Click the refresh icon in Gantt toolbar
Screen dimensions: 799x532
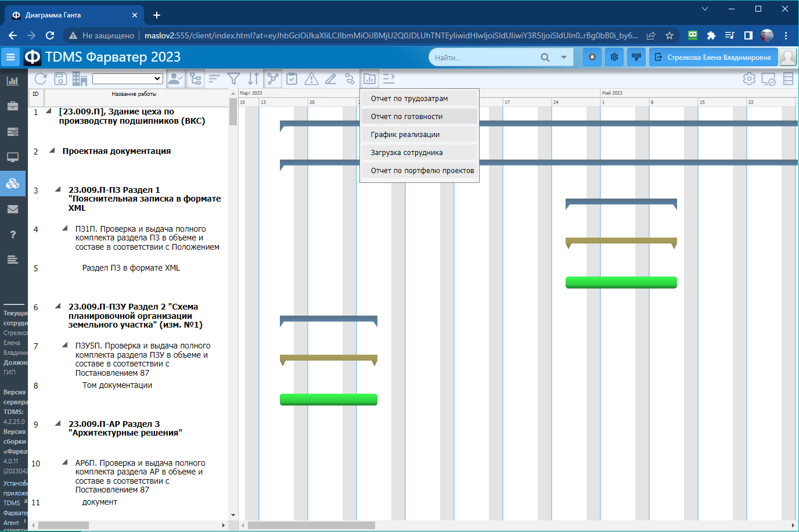pos(41,79)
